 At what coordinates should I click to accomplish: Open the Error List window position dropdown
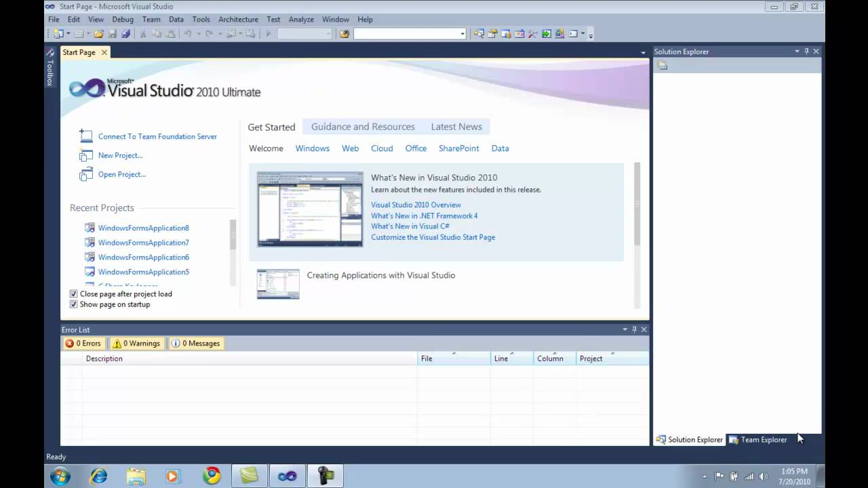click(x=625, y=329)
